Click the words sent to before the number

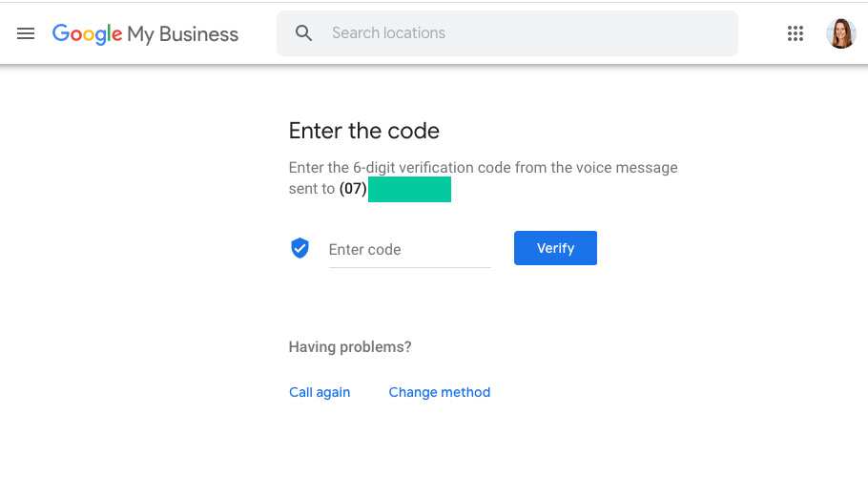pyautogui.click(x=312, y=189)
